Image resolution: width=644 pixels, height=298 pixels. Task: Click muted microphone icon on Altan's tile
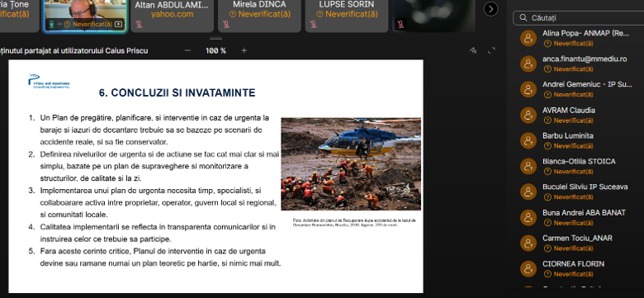click(140, 25)
